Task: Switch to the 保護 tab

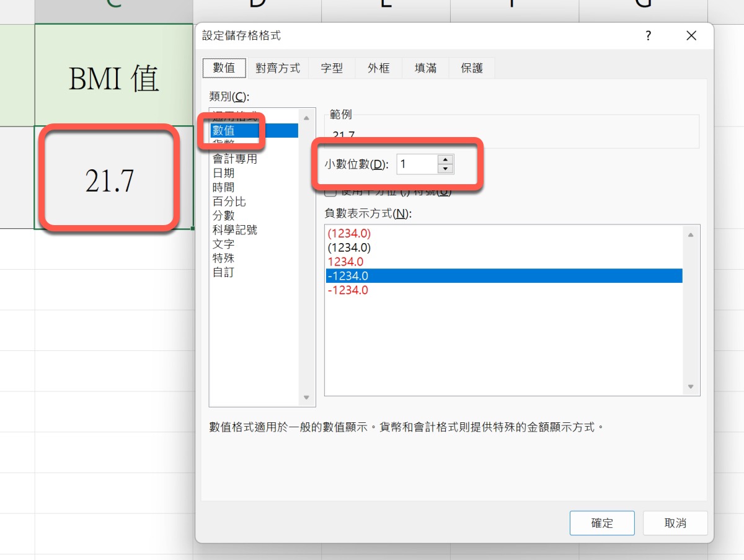Action: 472,68
